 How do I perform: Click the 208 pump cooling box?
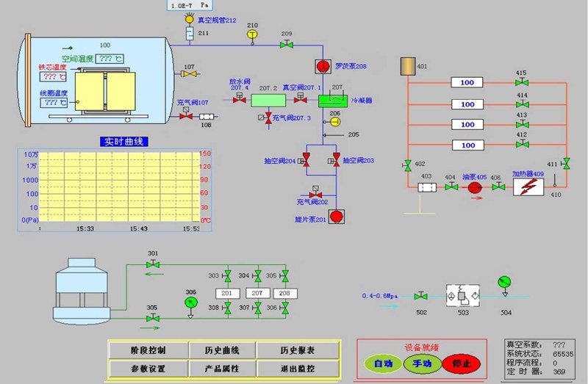pos(285,293)
